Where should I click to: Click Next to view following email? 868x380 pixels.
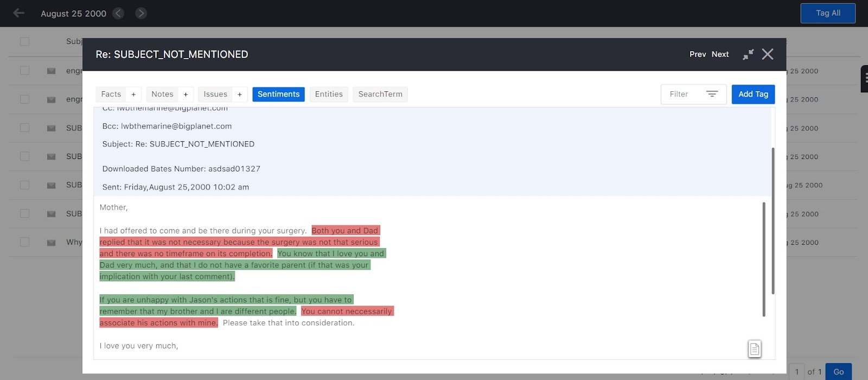(720, 54)
